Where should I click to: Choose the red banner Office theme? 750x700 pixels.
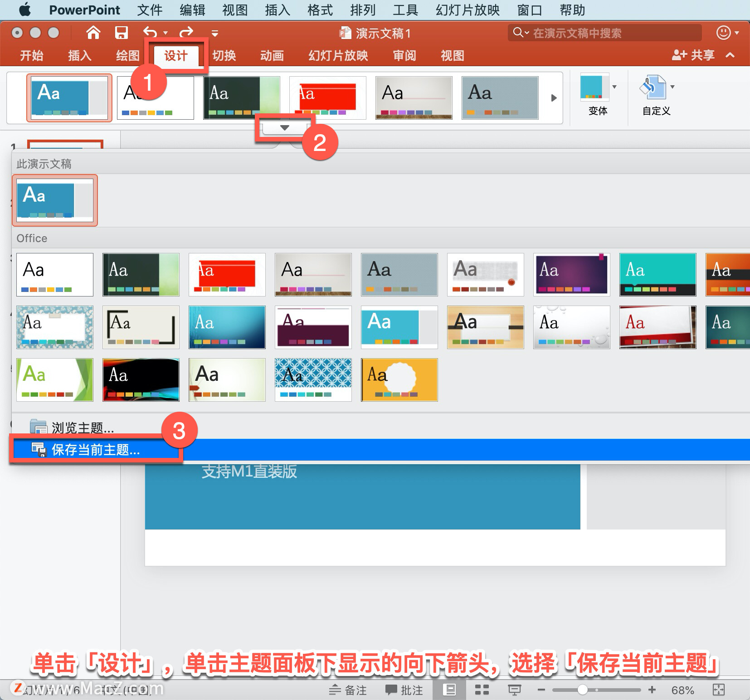pos(227,275)
